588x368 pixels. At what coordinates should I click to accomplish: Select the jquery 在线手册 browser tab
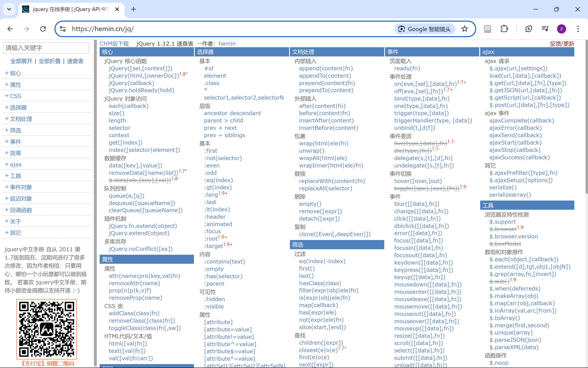point(70,9)
